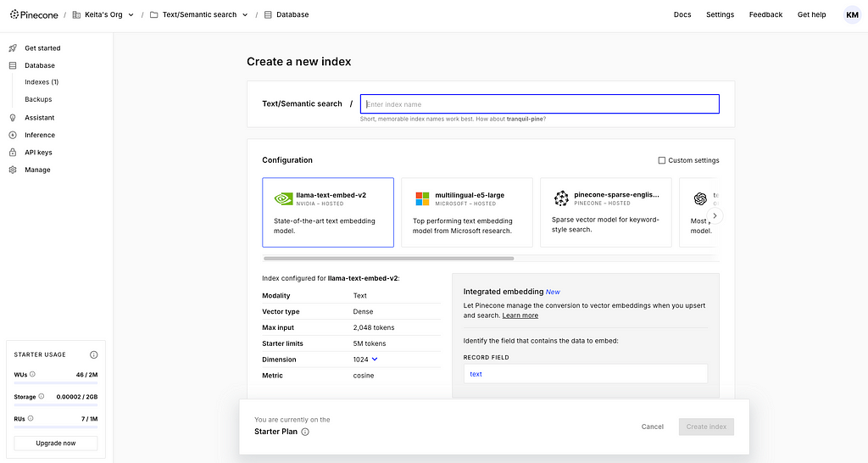
Task: Click the Upgrade now button
Action: pos(56,443)
